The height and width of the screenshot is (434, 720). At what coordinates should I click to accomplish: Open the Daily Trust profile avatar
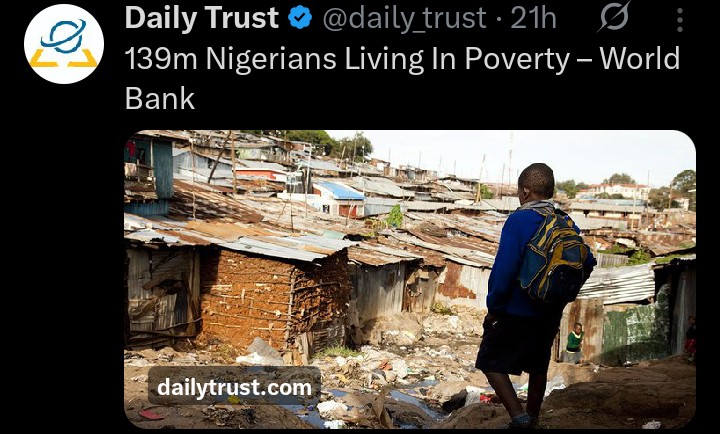click(x=64, y=44)
